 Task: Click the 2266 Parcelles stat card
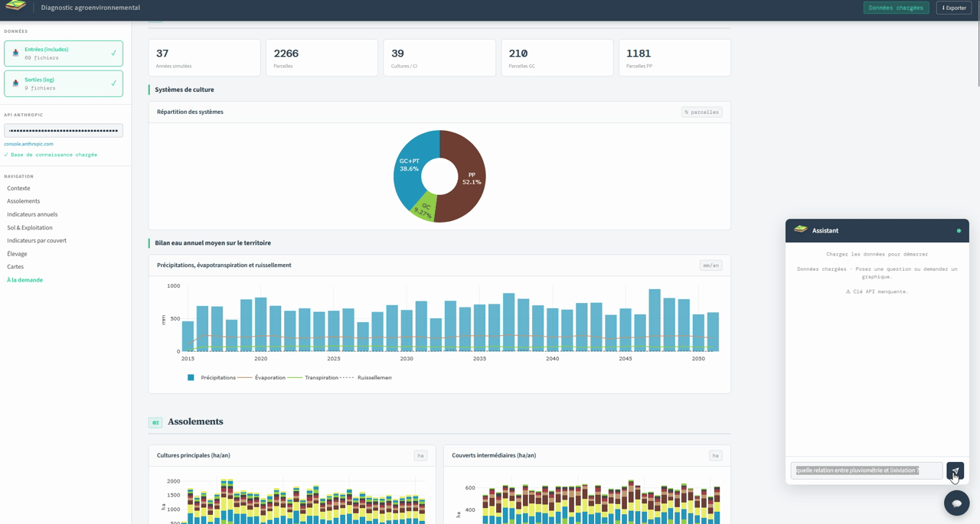coord(322,57)
